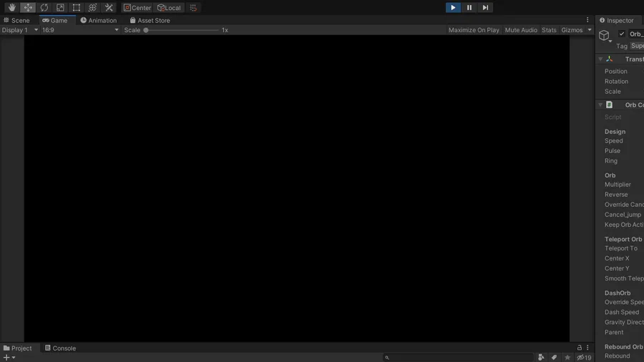Open custom editor tools
The height and width of the screenshot is (362, 644).
coord(109,7)
